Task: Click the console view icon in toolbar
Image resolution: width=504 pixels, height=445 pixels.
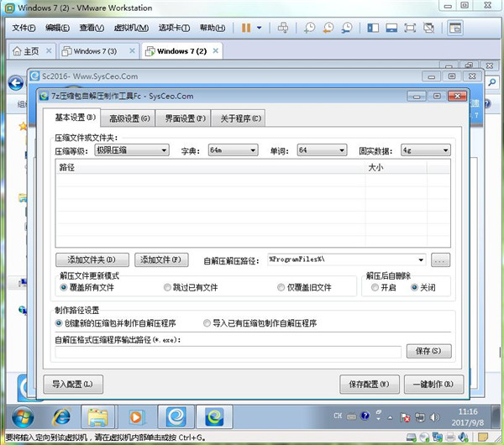Action: tap(454, 28)
